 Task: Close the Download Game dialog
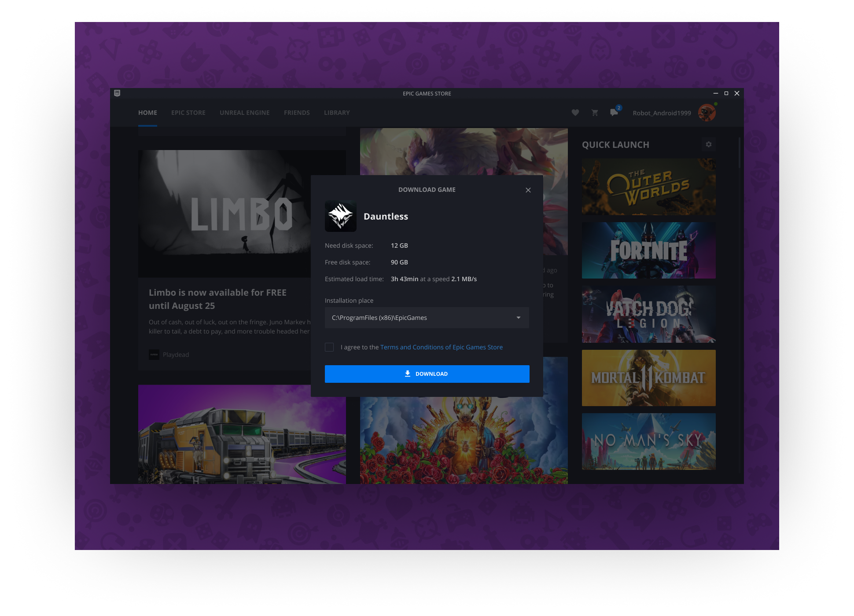coord(528,190)
